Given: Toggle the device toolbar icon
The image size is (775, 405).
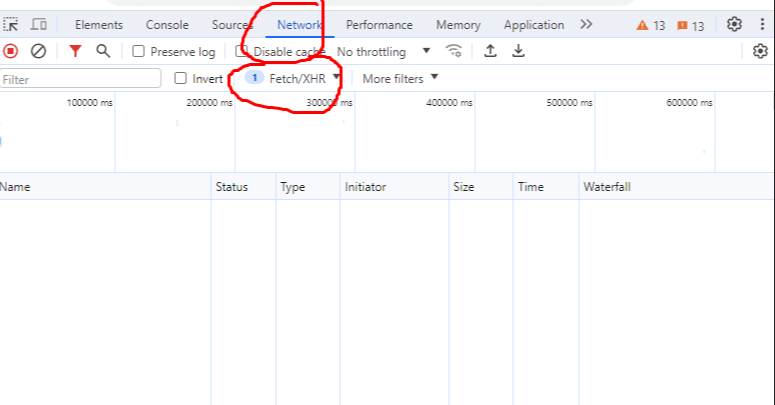Looking at the screenshot, I should pos(39,25).
